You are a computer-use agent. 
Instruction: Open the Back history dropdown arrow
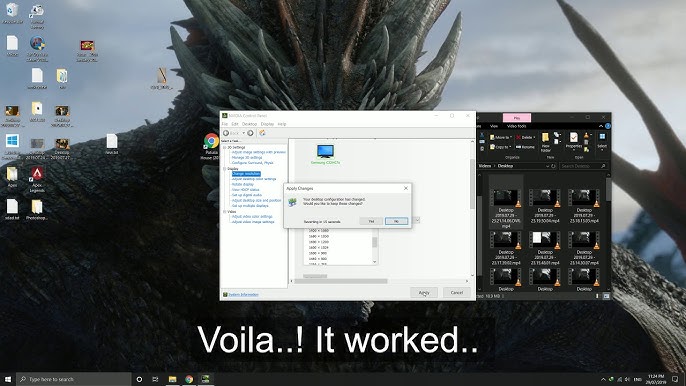(243, 133)
